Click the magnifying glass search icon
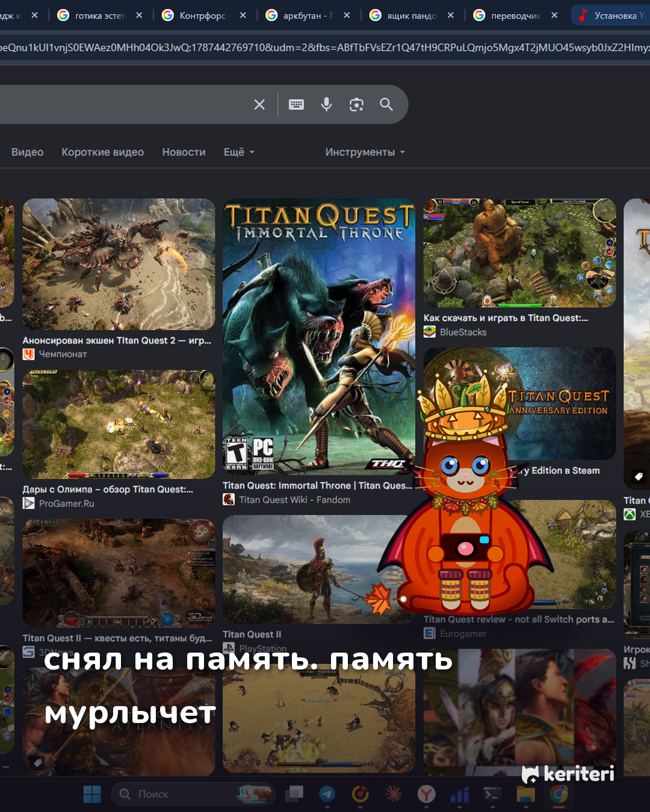Image resolution: width=650 pixels, height=812 pixels. tap(386, 105)
